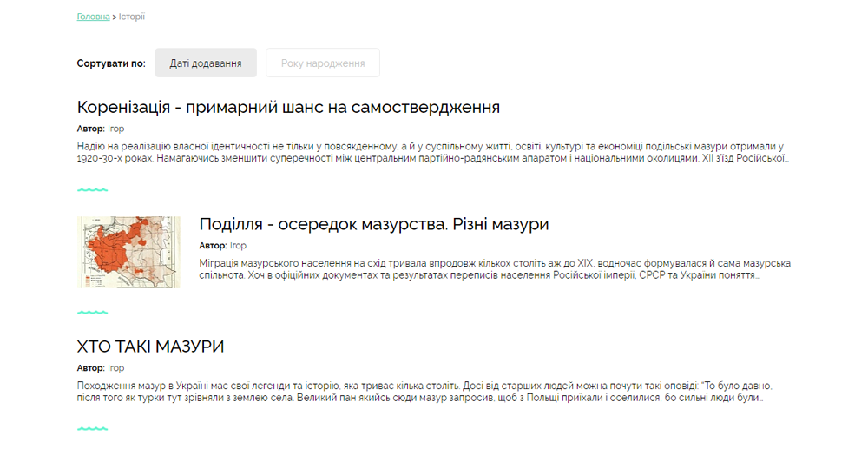Sort stories by Року народження
868x449 pixels.
(x=323, y=63)
